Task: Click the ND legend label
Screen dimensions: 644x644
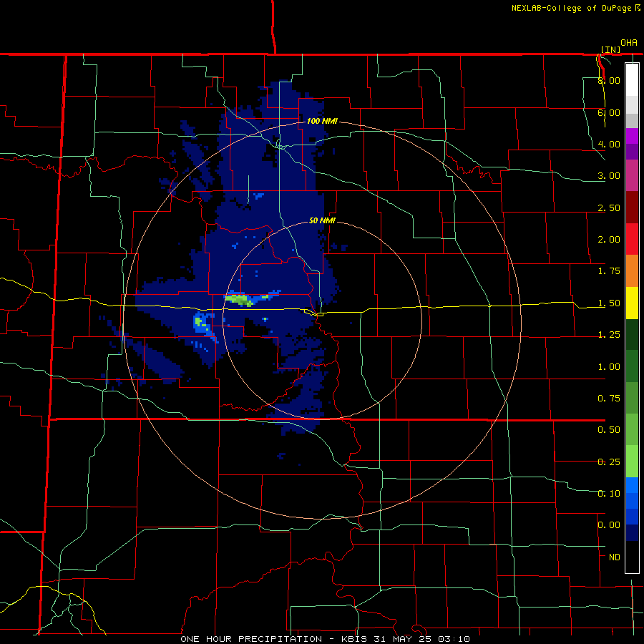Action: (615, 557)
